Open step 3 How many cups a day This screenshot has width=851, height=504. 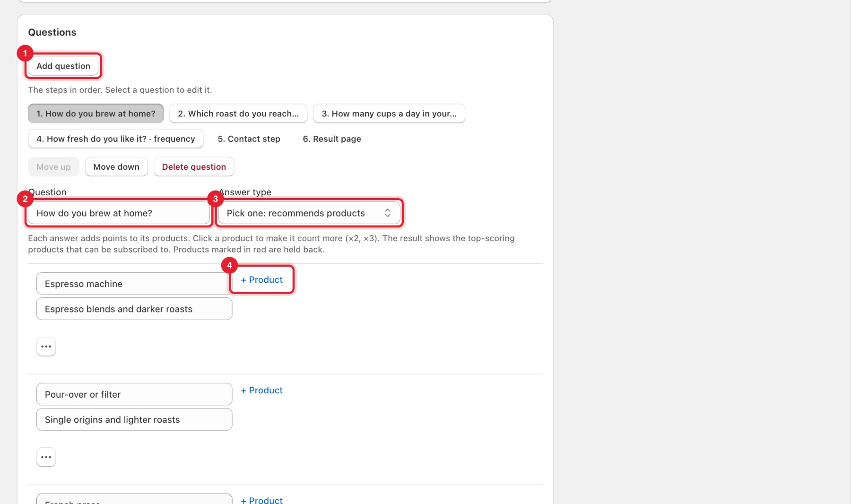389,113
